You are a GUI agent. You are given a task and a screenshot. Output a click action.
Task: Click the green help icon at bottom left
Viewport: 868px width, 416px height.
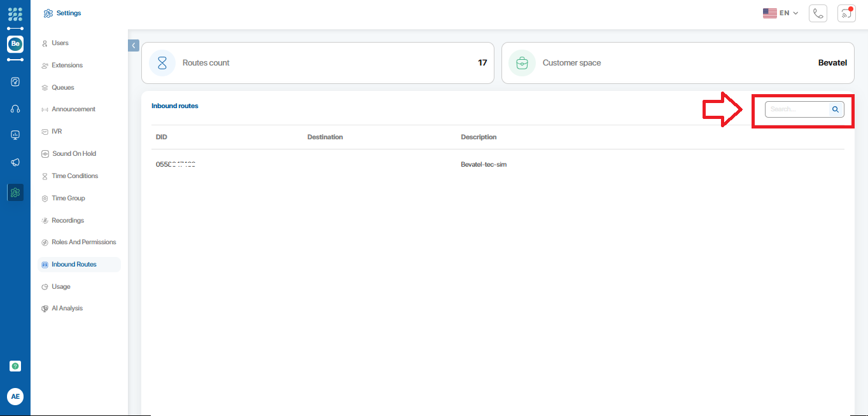click(x=15, y=366)
